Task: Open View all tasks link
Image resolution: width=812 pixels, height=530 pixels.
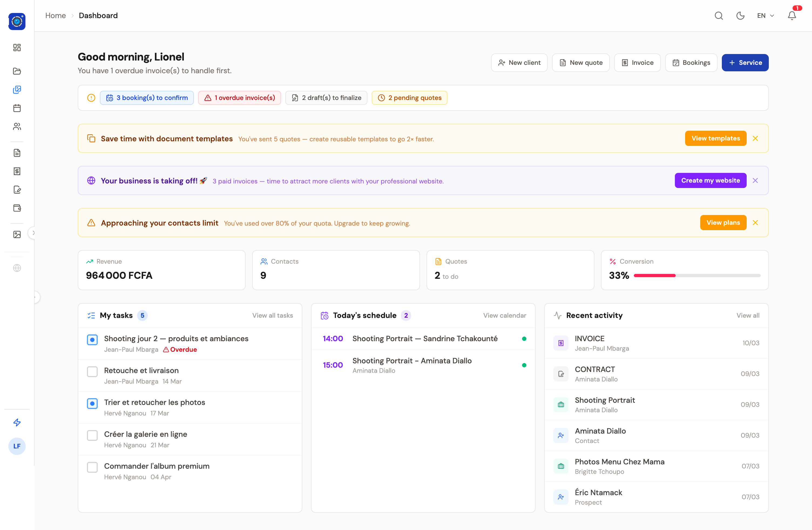Action: [272, 315]
